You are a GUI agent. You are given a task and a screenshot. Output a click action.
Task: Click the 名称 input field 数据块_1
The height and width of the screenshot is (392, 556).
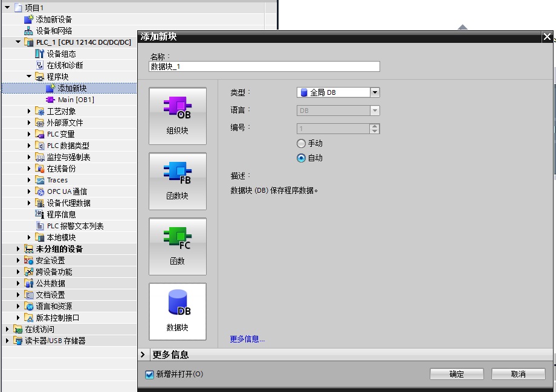click(x=265, y=66)
